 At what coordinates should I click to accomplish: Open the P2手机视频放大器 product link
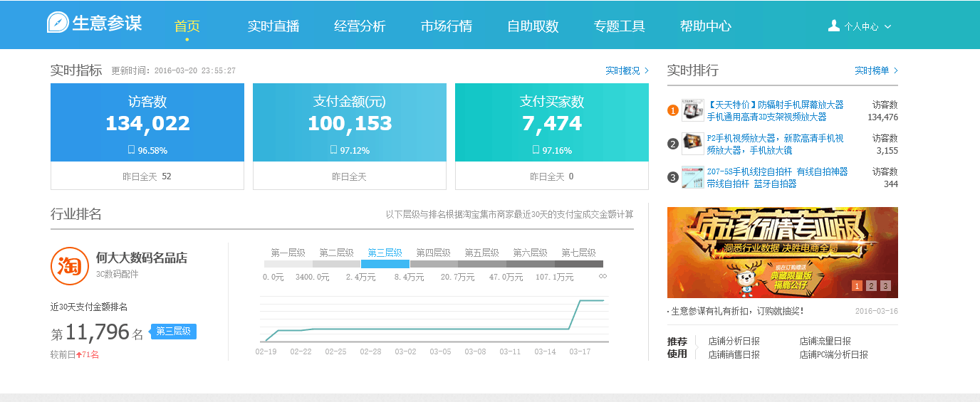coord(775,144)
